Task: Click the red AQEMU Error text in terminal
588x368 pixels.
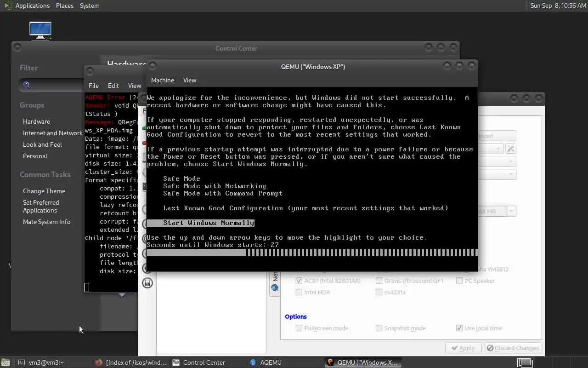Action: point(105,98)
